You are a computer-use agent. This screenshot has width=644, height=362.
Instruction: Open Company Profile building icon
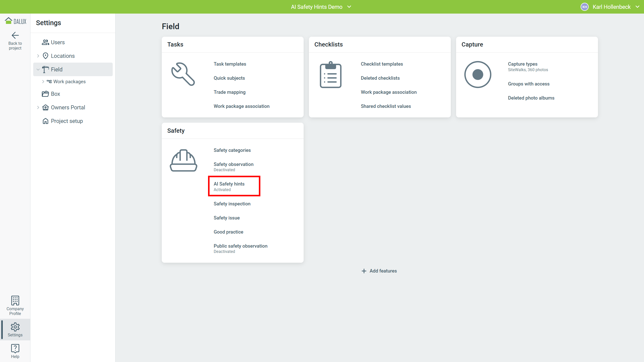click(15, 300)
